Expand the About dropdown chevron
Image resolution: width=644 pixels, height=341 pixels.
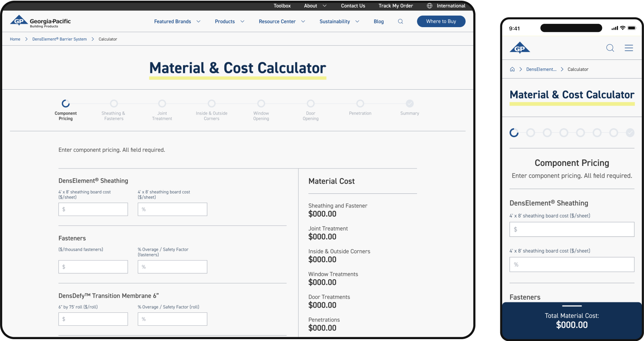325,6
